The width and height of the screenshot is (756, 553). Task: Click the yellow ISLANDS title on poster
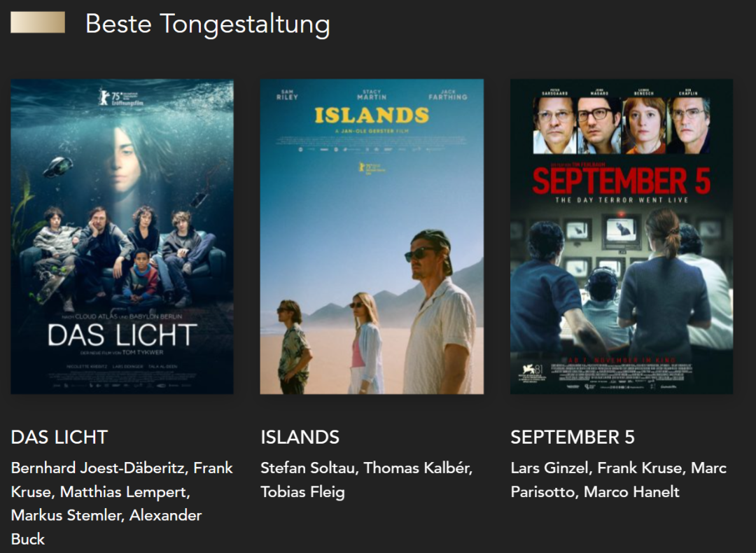pyautogui.click(x=371, y=115)
